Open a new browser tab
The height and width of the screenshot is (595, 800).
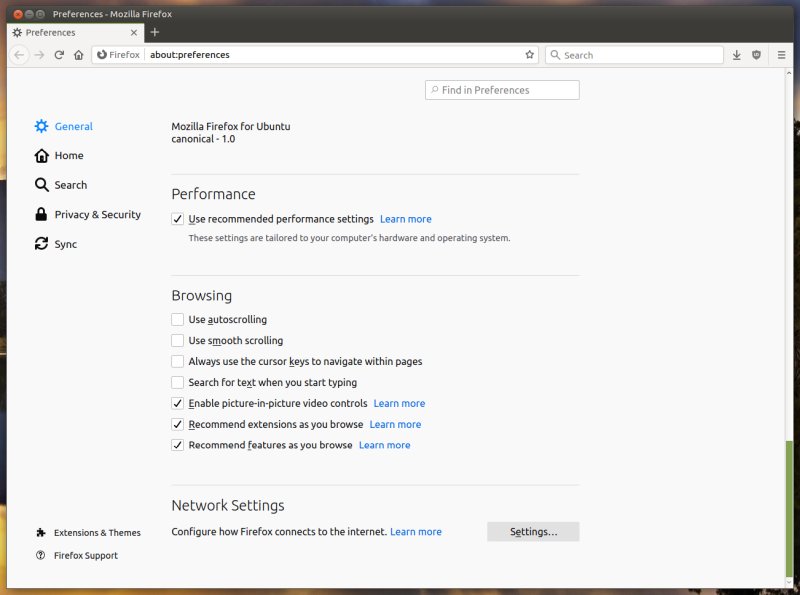point(155,32)
